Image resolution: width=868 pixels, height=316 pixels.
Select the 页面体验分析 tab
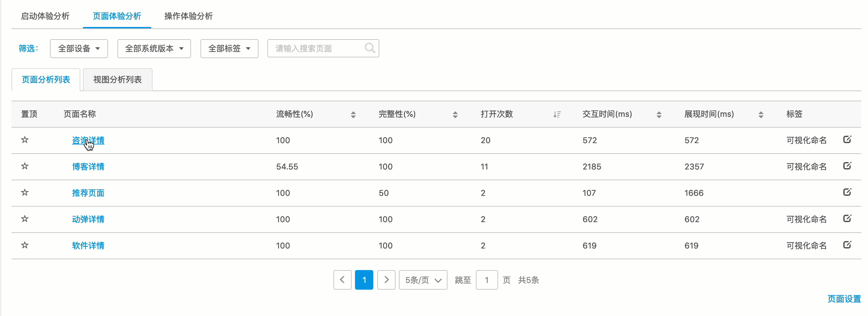[117, 16]
